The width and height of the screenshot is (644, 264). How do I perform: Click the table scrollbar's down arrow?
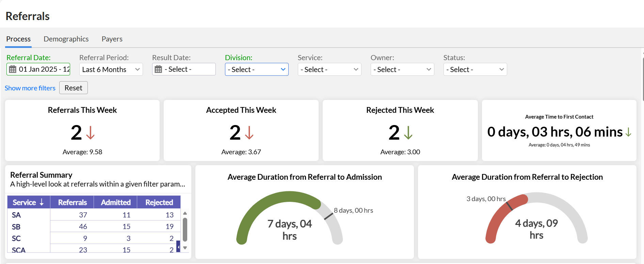185,248
